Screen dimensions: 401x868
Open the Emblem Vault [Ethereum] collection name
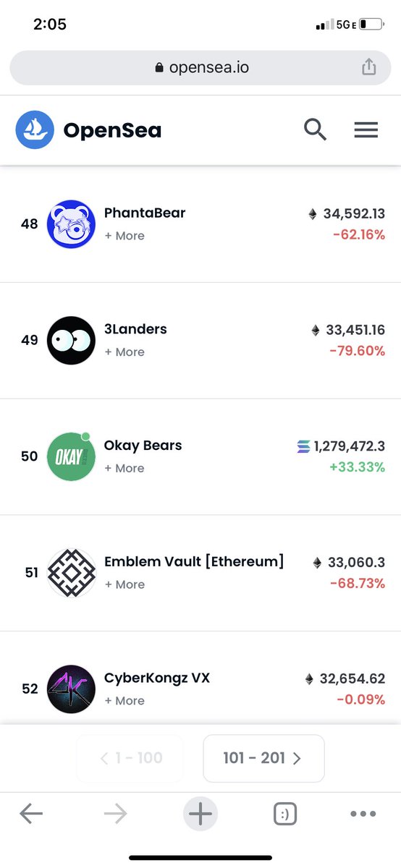pos(194,561)
